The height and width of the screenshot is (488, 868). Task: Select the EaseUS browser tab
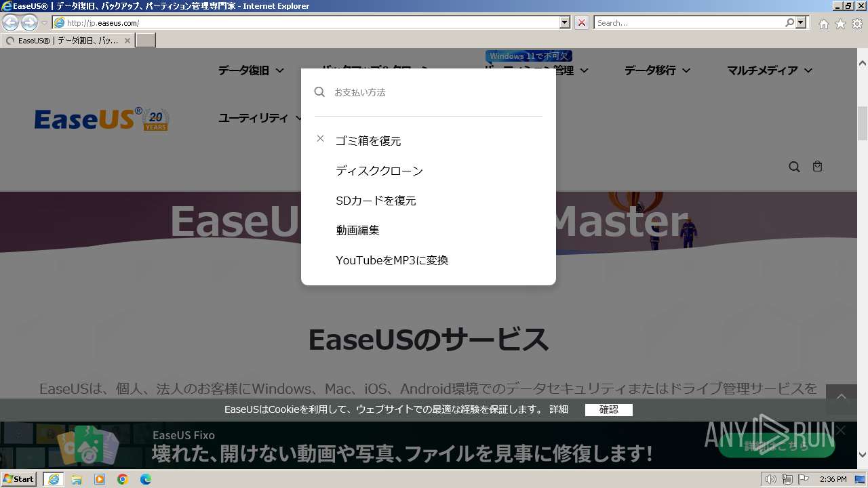[x=66, y=41]
